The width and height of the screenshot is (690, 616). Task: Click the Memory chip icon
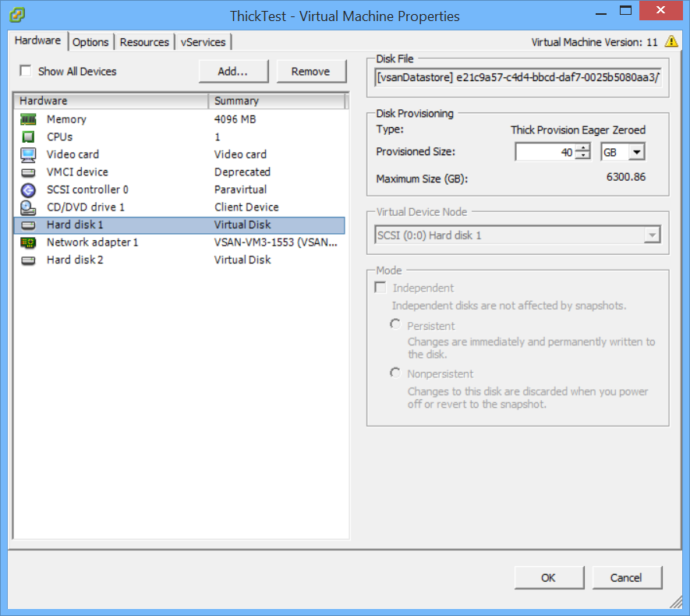click(x=28, y=119)
